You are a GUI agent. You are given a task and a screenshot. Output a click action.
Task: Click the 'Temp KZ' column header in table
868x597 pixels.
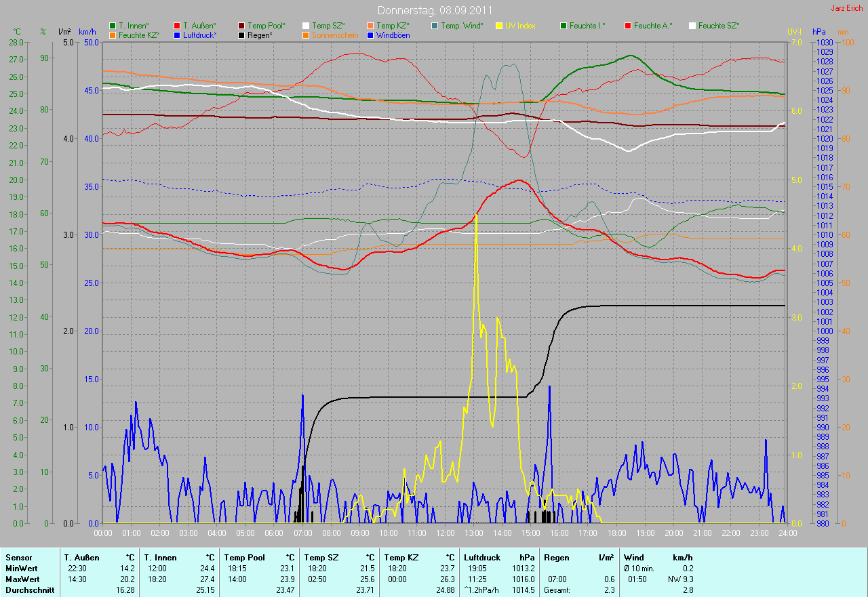coord(401,558)
